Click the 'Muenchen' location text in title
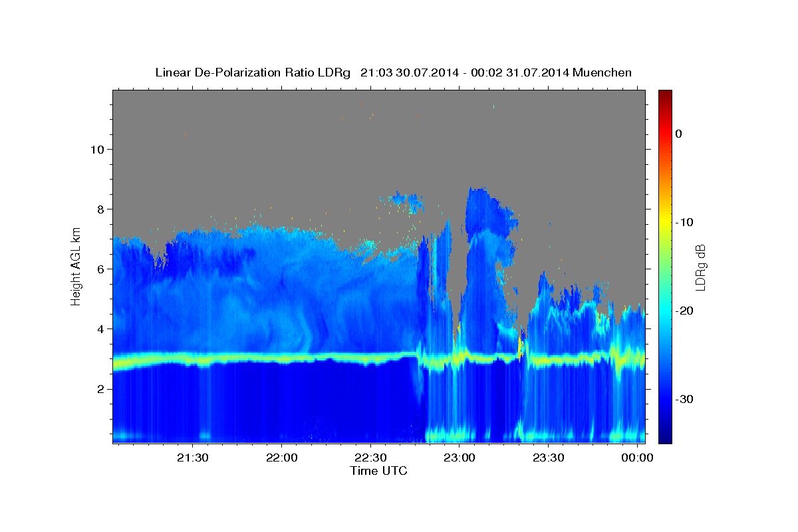Viewport: 798px width, 532px height. (602, 72)
